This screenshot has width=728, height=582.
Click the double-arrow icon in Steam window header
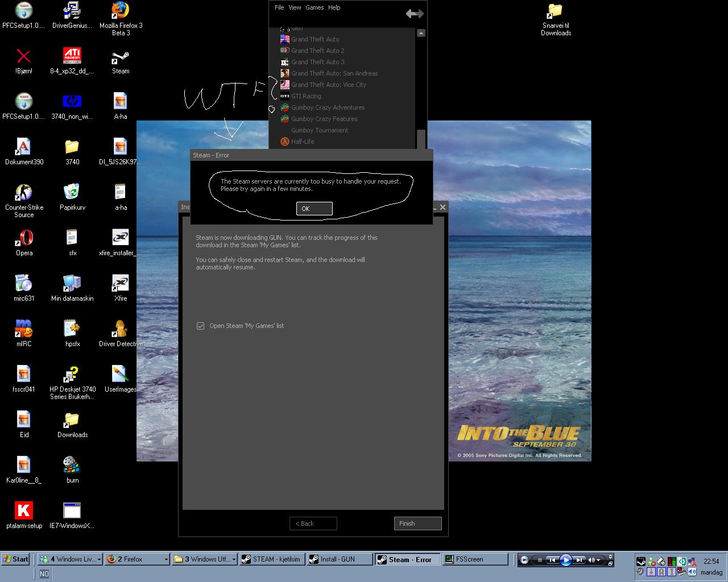coord(415,14)
